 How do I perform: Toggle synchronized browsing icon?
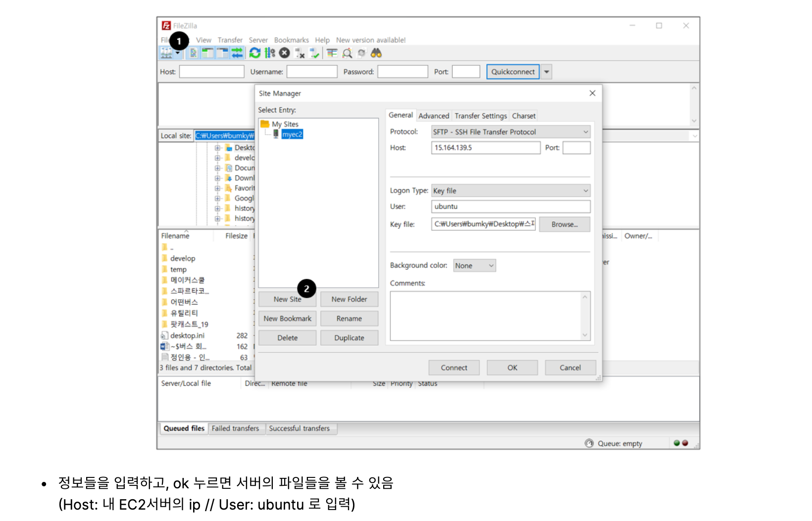point(362,53)
